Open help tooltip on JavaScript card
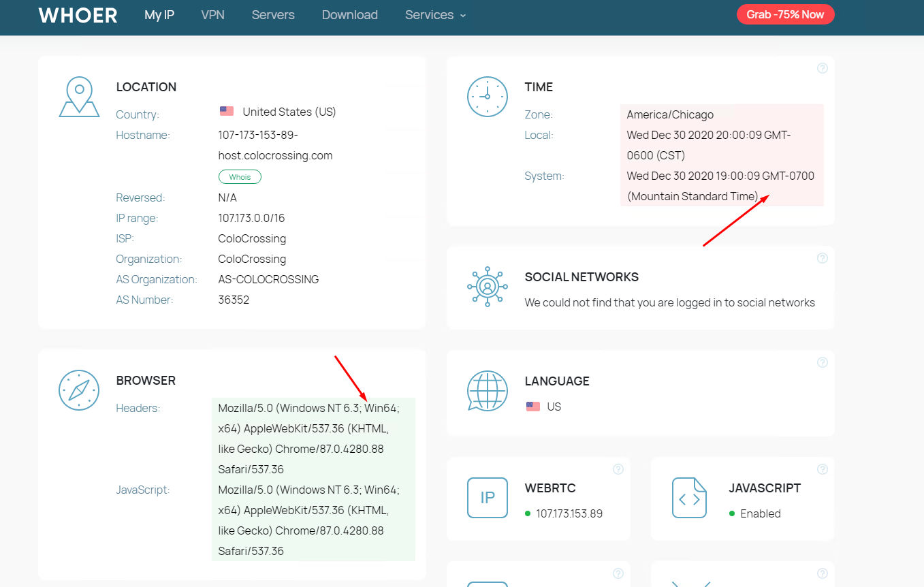924x587 pixels. [822, 469]
